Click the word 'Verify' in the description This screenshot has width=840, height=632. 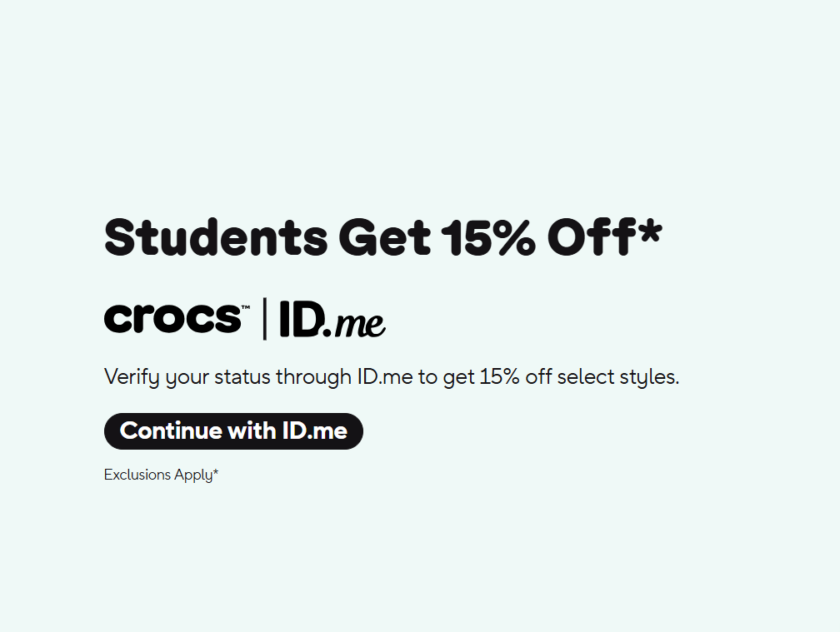(132, 377)
